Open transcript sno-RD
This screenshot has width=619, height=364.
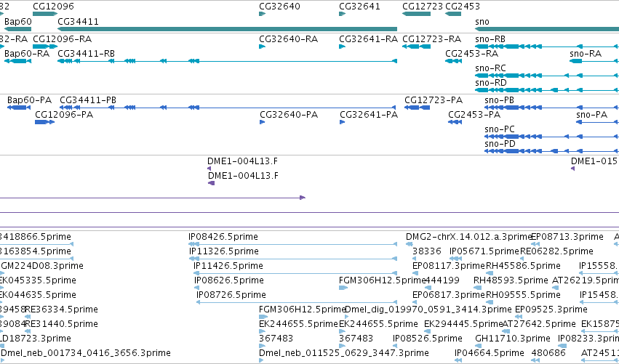tap(491, 82)
